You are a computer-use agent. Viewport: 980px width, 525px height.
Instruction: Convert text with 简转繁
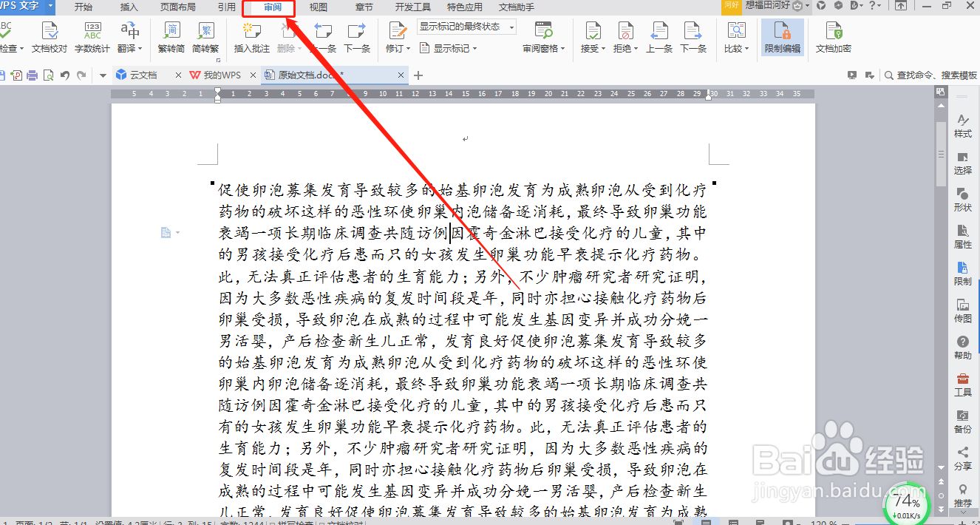205,37
